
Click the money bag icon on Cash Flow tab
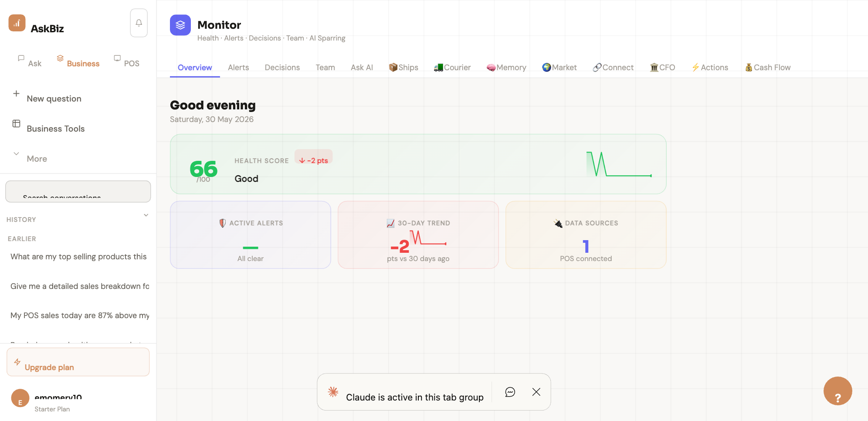[749, 68]
